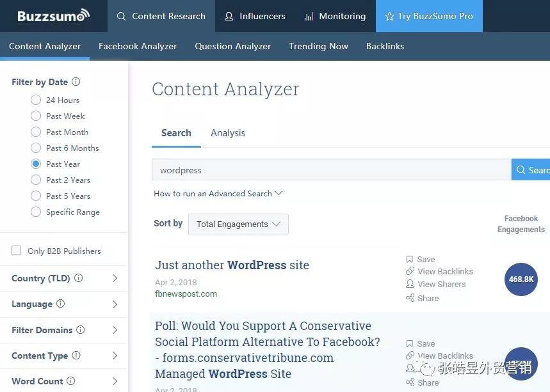
Task: Click the Filter by Date info icon
Action: point(76,82)
